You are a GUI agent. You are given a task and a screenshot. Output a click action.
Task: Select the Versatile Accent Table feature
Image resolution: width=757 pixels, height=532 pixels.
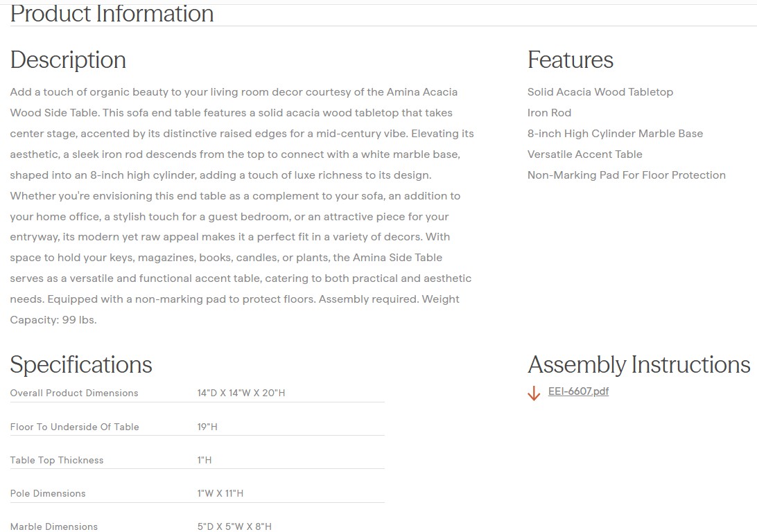coord(584,154)
